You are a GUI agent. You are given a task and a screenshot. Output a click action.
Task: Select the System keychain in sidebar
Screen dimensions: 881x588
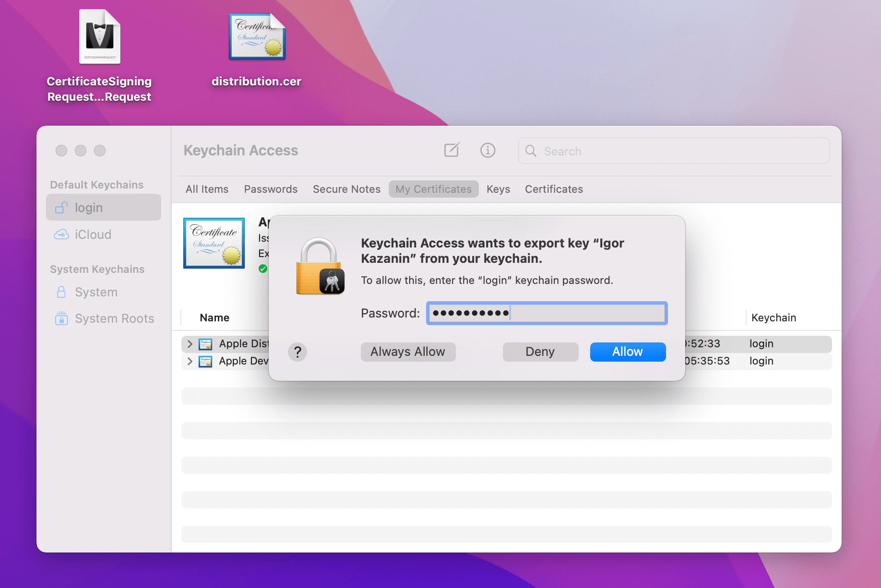(104, 292)
